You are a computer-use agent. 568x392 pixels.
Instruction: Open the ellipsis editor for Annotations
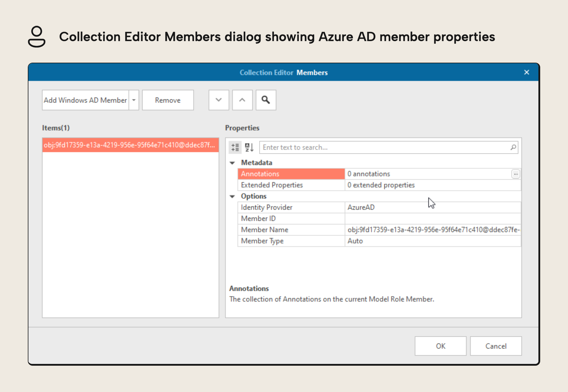click(516, 174)
